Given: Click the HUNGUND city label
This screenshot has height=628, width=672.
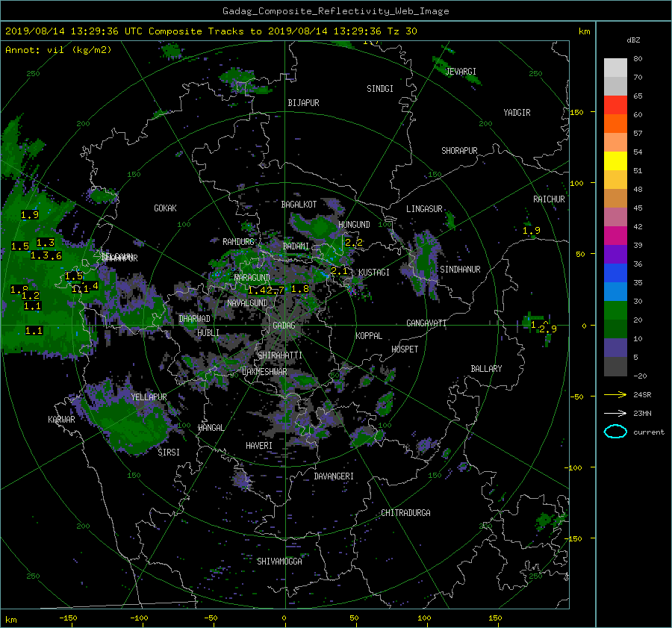Looking at the screenshot, I should click(354, 225).
